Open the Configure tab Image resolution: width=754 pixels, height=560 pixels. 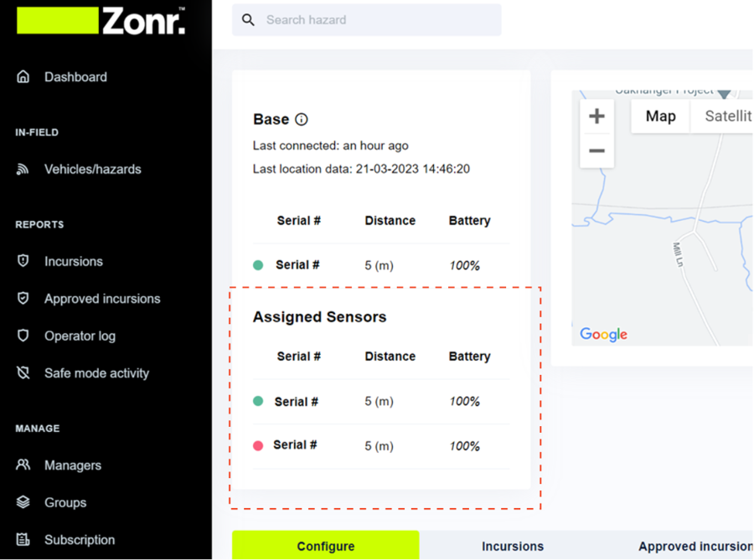[x=325, y=546]
